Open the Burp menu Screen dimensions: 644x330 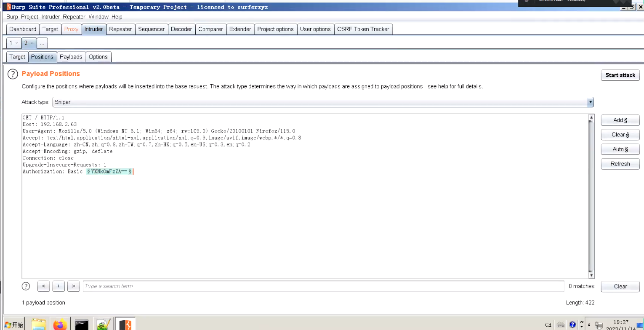coord(12,17)
